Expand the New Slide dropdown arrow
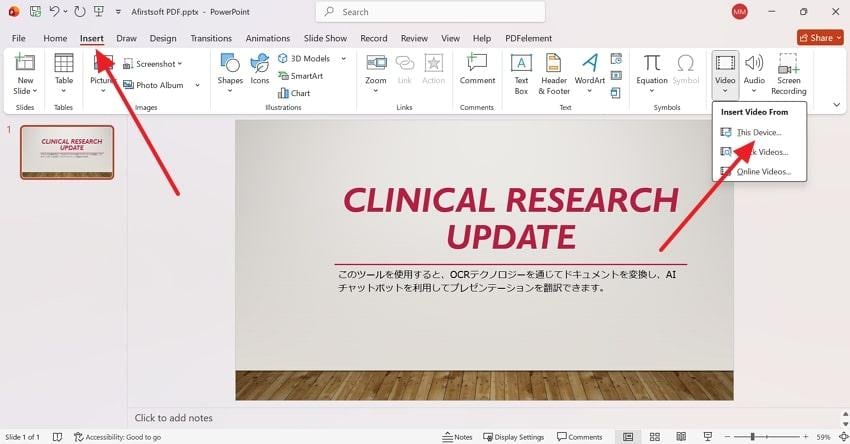Image resolution: width=850 pixels, height=444 pixels. click(x=35, y=91)
